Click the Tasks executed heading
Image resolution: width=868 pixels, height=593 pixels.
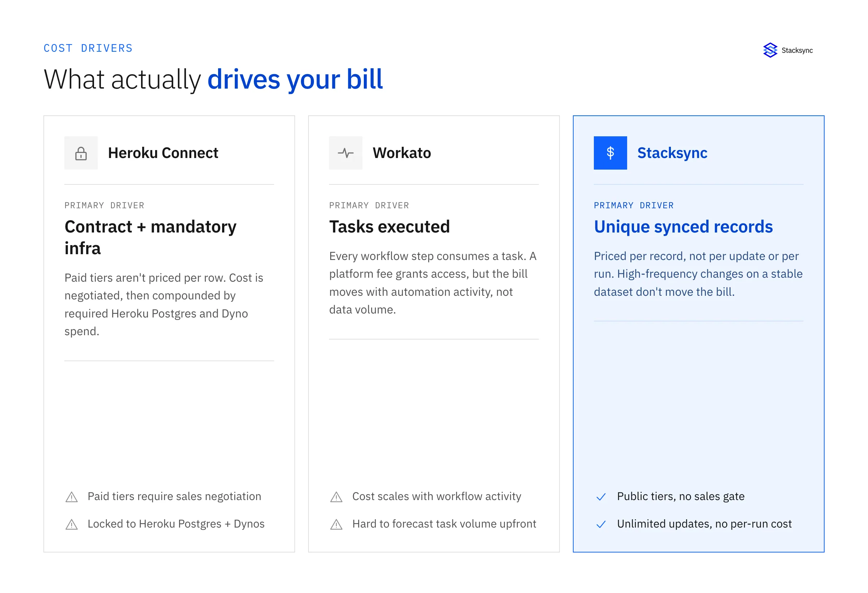coord(390,227)
